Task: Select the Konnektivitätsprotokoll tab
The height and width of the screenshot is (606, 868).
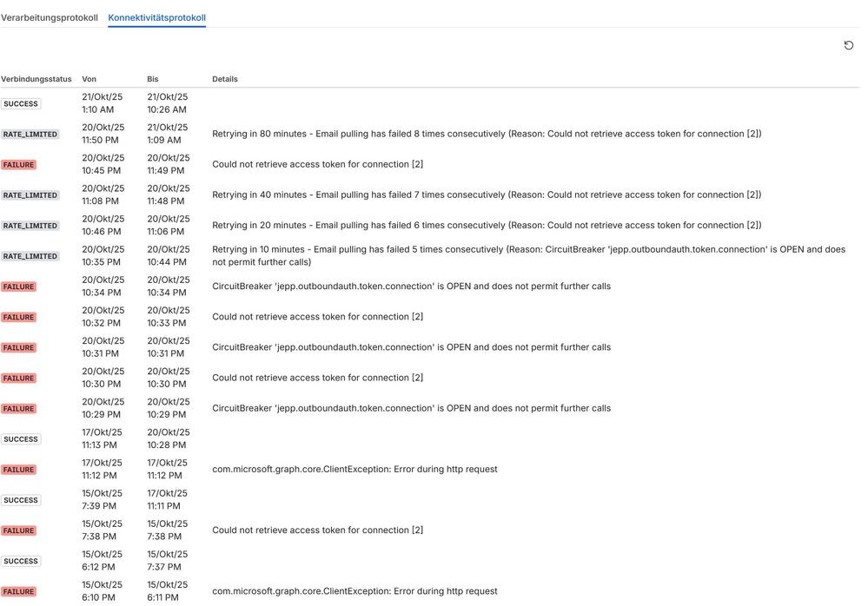Action: click(156, 17)
